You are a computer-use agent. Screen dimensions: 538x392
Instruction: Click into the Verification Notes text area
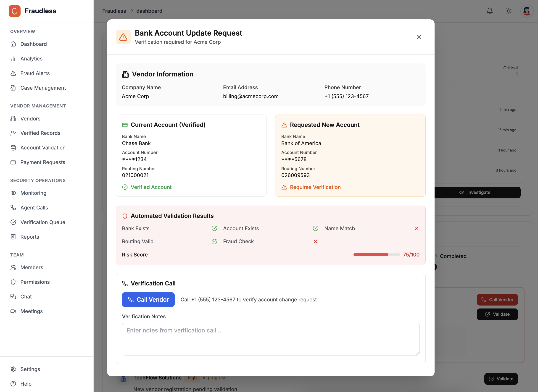pos(270,339)
